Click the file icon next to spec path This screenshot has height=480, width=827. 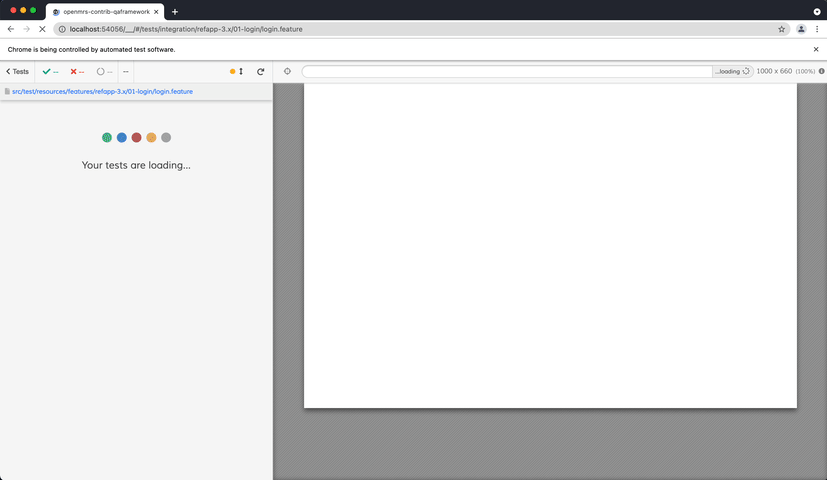pos(7,91)
